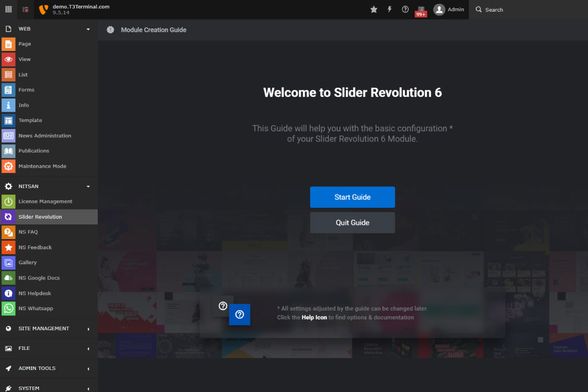Open the Page module icon
Screen dimensions: 588x392
tap(8, 44)
